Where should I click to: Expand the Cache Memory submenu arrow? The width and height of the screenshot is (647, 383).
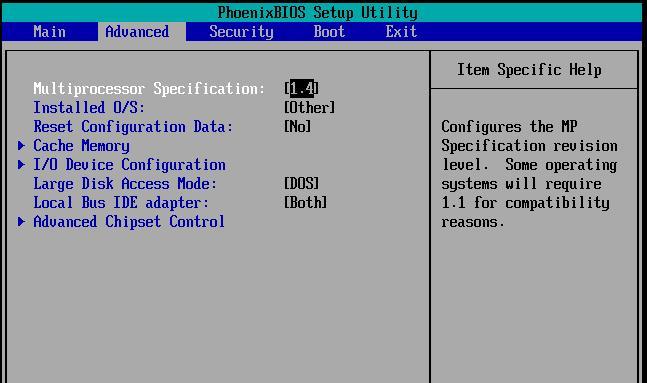pyautogui.click(x=21, y=145)
